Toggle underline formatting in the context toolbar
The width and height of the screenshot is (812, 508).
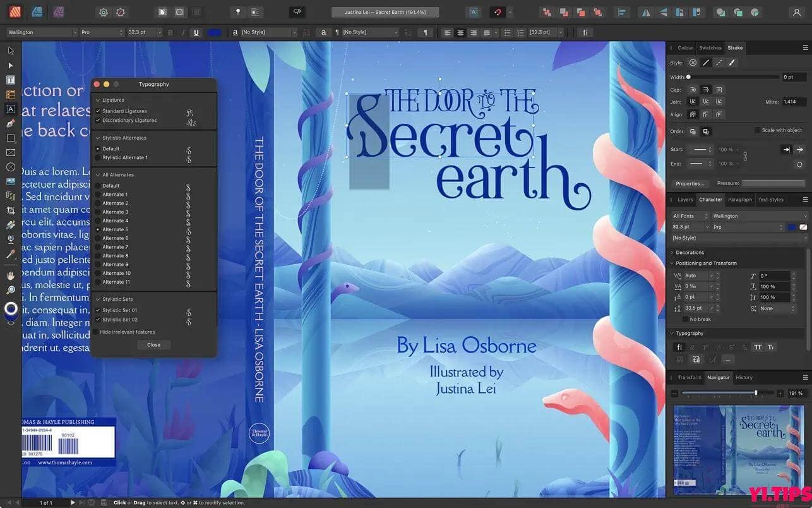pyautogui.click(x=198, y=32)
